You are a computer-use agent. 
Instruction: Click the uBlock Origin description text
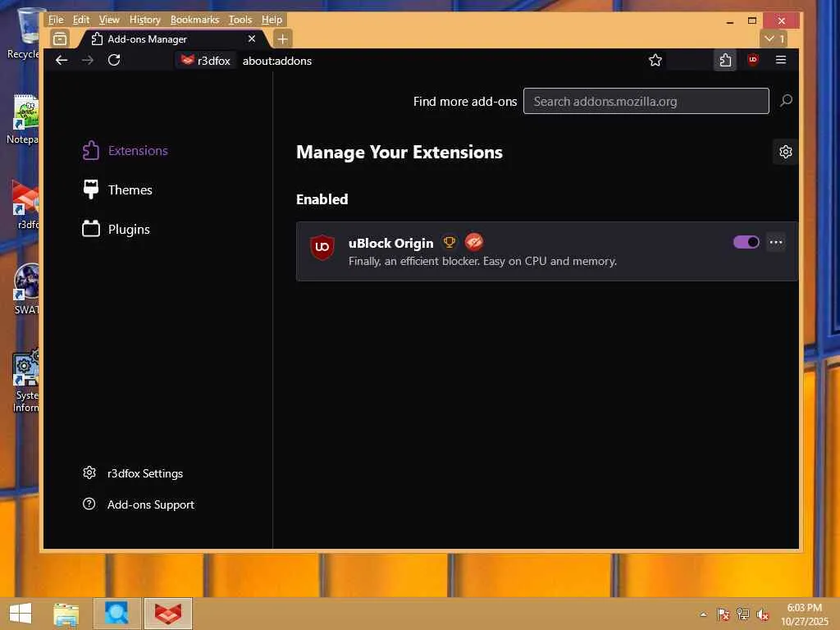tap(482, 261)
